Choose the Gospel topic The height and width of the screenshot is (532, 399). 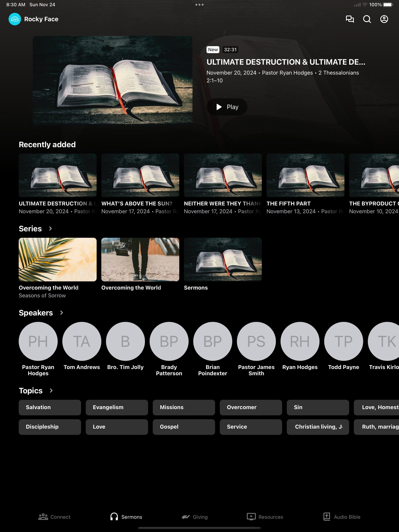184,427
